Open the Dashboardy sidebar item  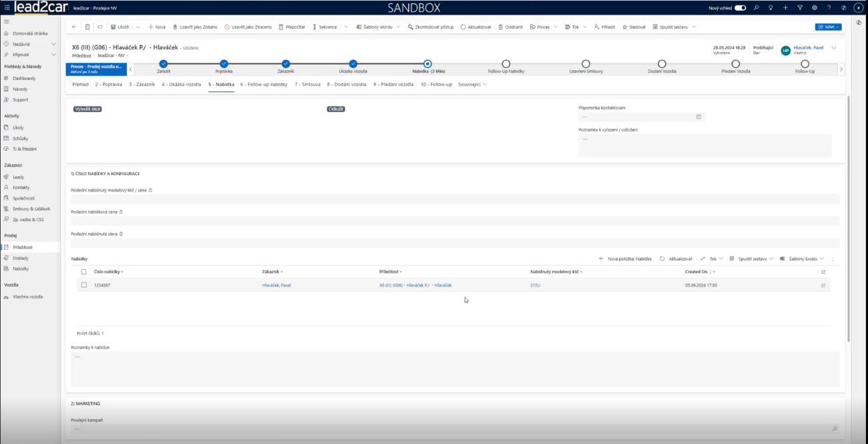24,78
